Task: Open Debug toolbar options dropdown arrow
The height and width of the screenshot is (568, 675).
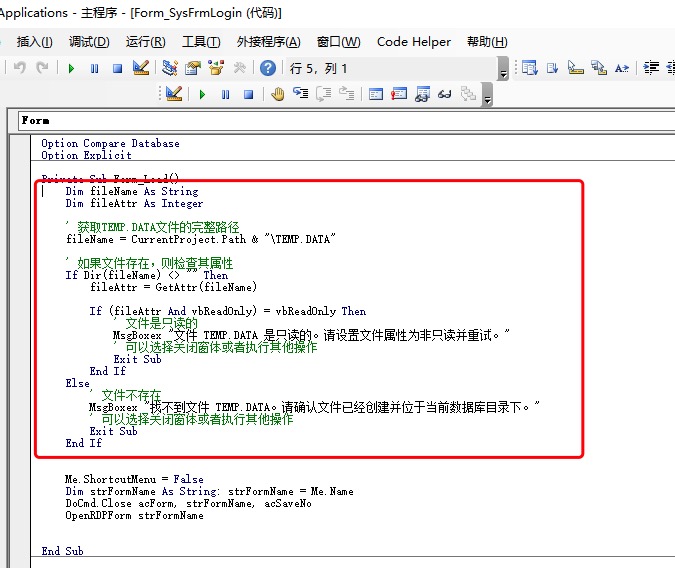Action: [x=487, y=95]
